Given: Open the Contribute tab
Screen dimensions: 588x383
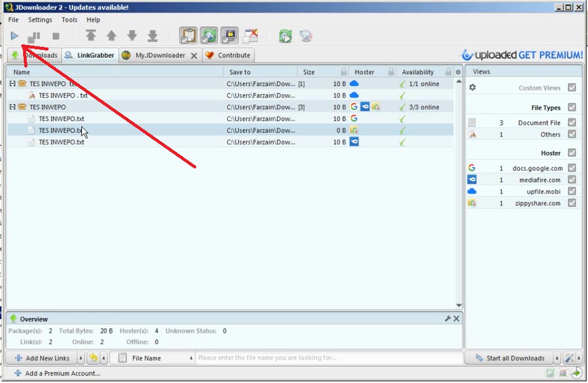Looking at the screenshot, I should [228, 55].
